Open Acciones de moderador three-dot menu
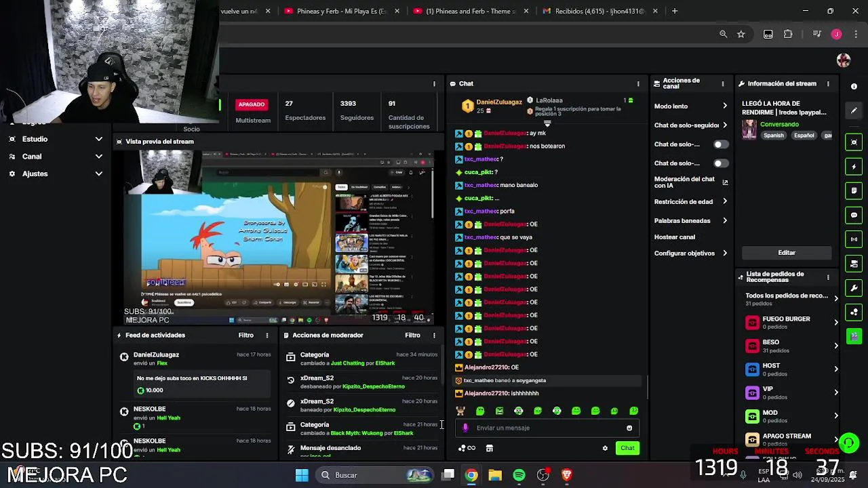Viewport: 868px width, 488px height. pos(434,335)
